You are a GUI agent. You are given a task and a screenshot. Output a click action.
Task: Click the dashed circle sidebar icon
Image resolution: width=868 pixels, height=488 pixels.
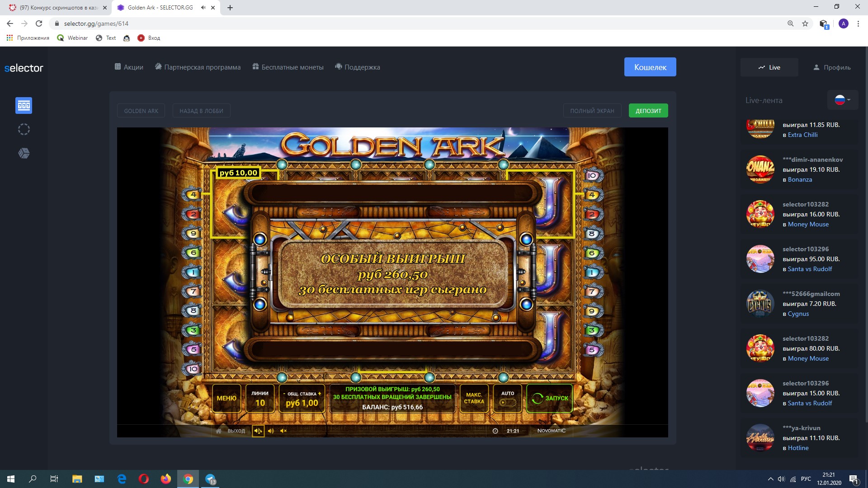(x=24, y=130)
